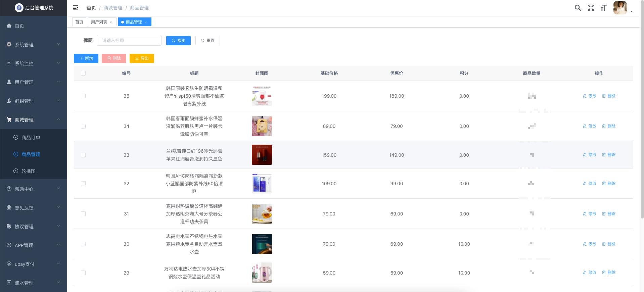Image resolution: width=644 pixels, height=292 pixels.
Task: Go to 轮播图 menu item
Action: 28,171
